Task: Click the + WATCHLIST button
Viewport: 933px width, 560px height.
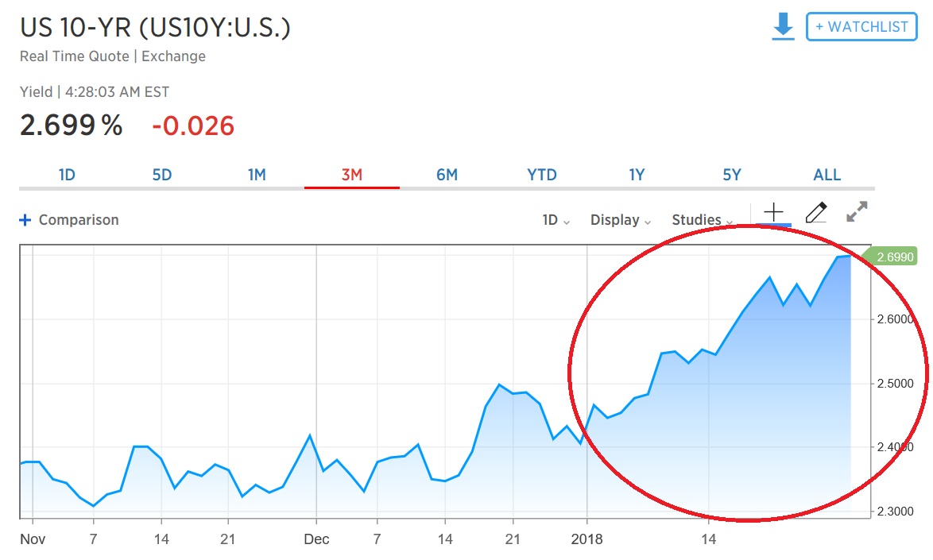Action: 861,25
